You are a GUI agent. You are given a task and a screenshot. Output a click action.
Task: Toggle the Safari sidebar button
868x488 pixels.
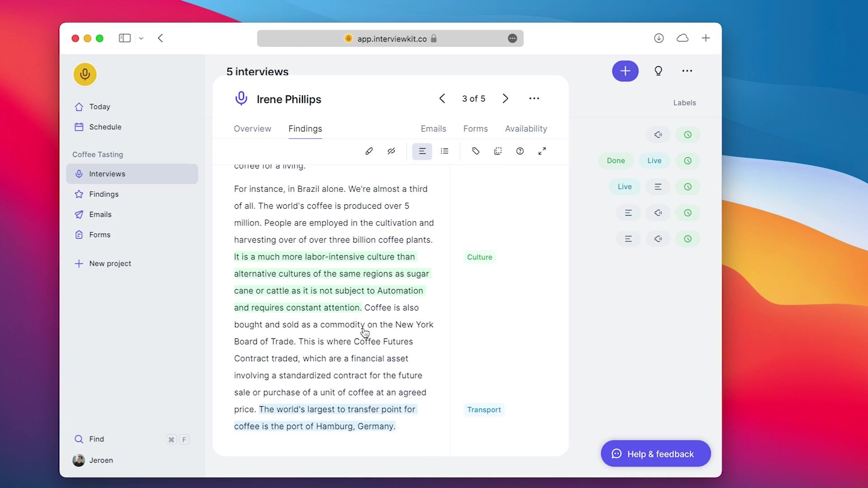click(x=125, y=38)
